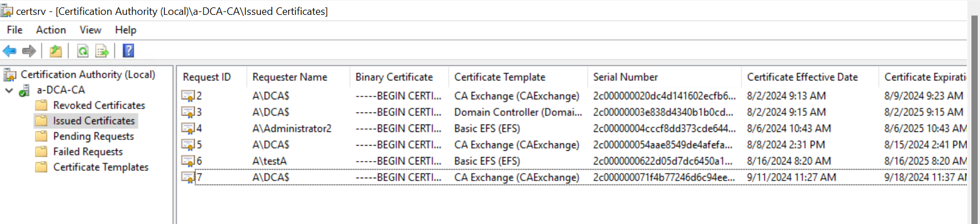
Task: Sort by the Certificate Template column header
Action: (518, 77)
